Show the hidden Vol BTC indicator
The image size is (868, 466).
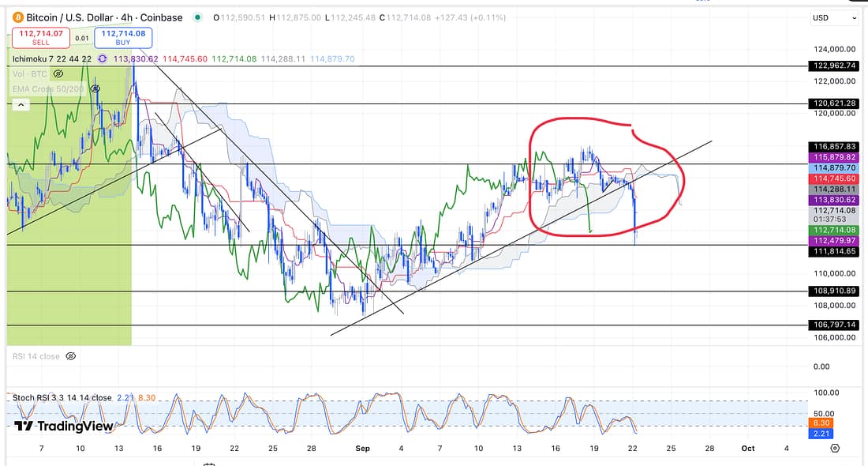(58, 73)
